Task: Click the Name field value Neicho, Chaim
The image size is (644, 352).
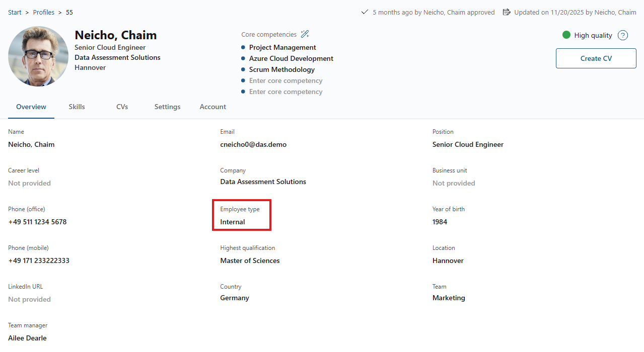Action: [x=31, y=144]
